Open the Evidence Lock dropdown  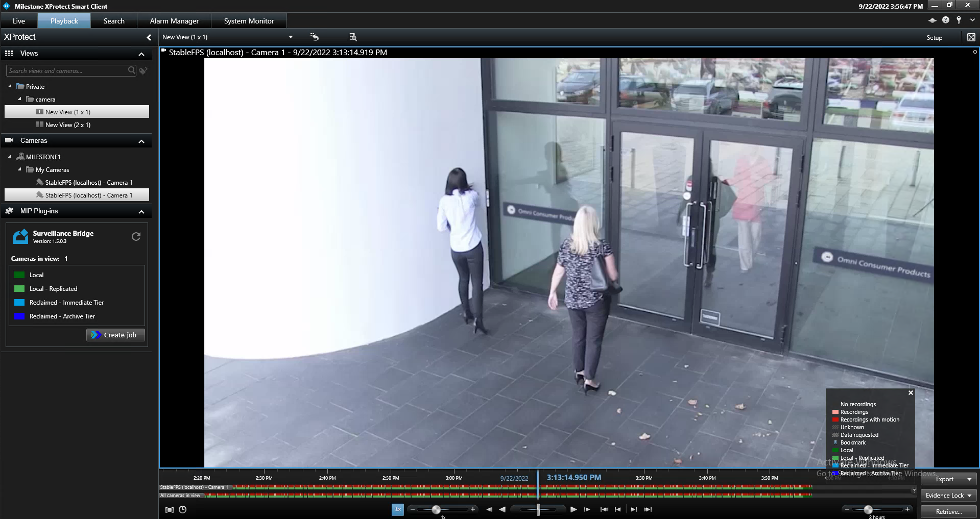point(949,496)
